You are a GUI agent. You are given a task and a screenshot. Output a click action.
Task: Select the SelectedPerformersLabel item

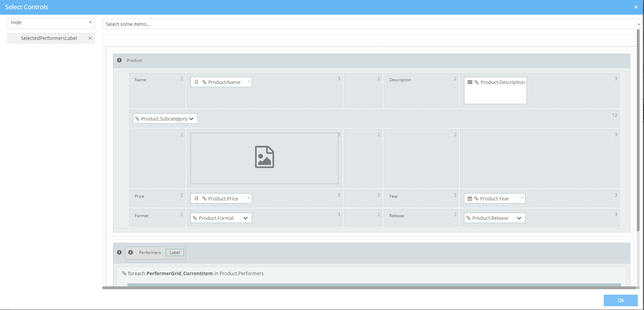pyautogui.click(x=48, y=38)
